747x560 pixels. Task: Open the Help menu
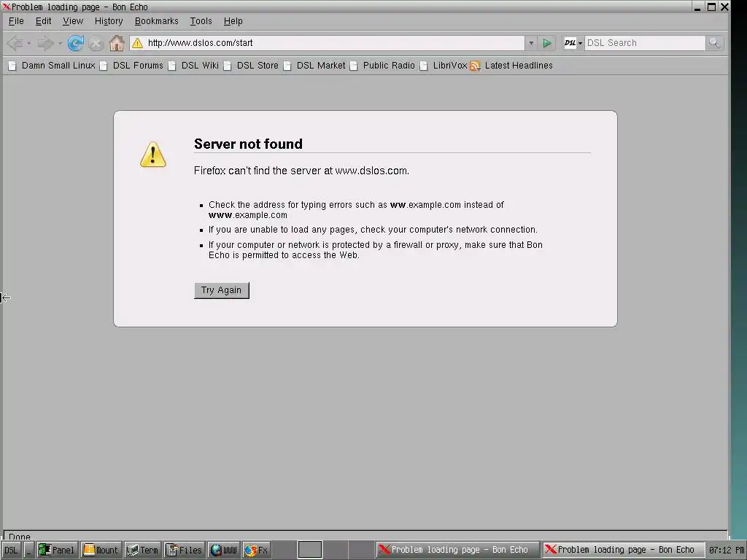233,21
